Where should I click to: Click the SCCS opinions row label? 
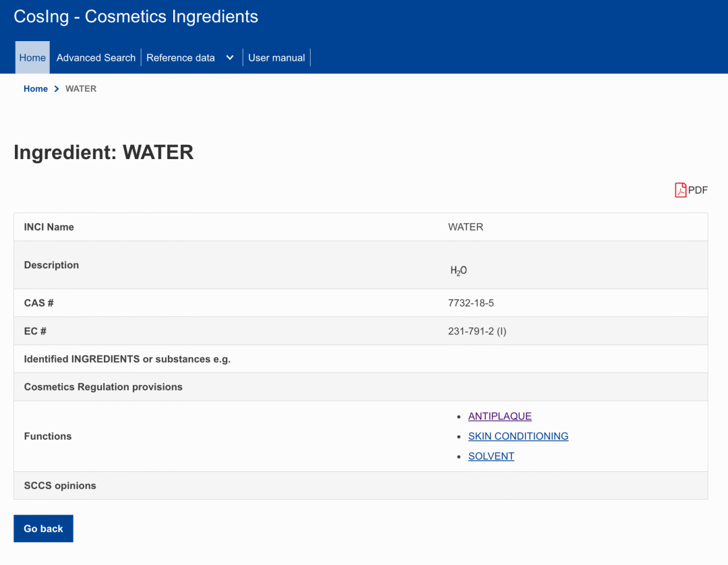[60, 485]
